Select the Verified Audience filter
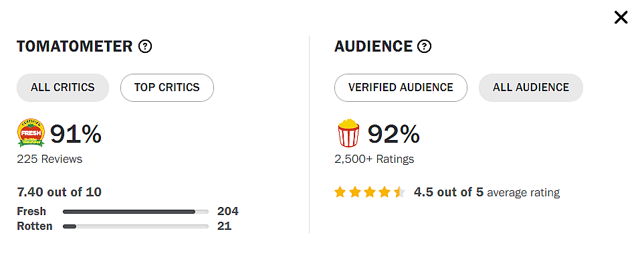The image size is (644, 270). click(401, 87)
